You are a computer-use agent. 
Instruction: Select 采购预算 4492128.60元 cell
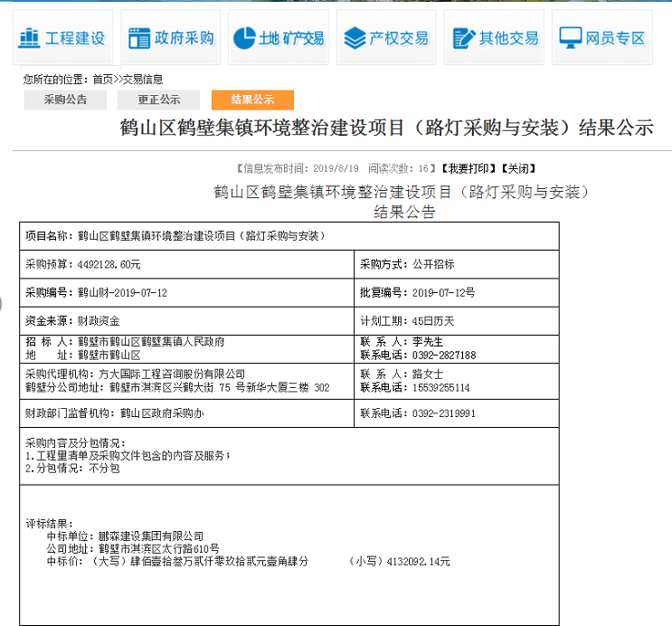187,264
